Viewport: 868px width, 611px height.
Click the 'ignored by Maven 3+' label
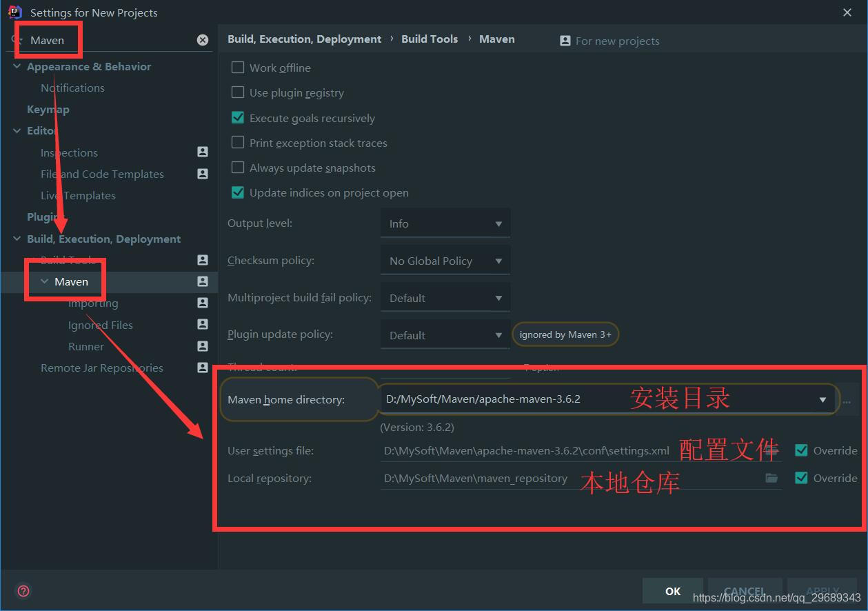tap(565, 334)
